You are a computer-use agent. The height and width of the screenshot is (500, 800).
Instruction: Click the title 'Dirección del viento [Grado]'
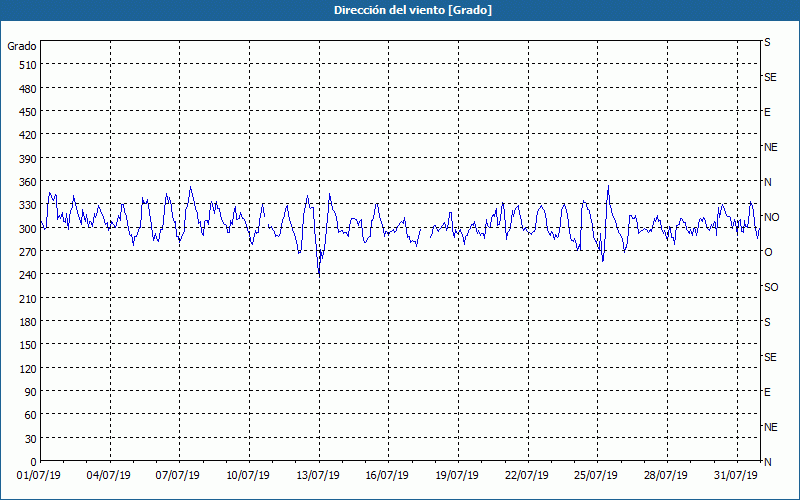click(413, 10)
